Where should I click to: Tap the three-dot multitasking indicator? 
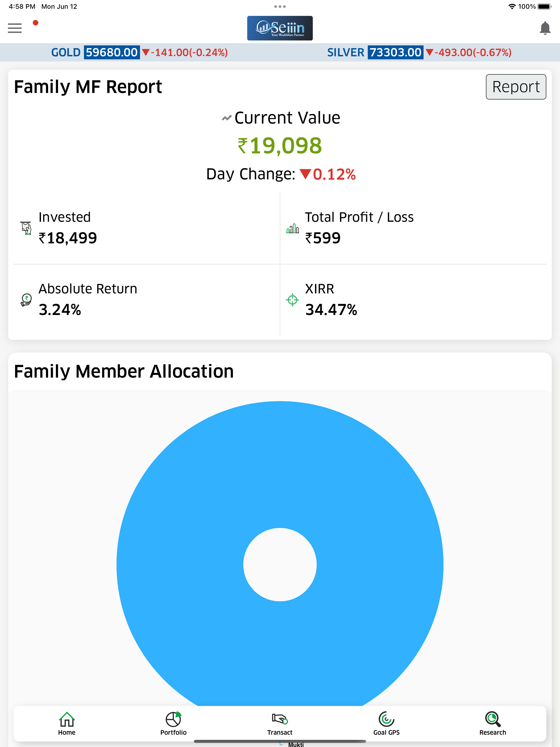pos(280,6)
